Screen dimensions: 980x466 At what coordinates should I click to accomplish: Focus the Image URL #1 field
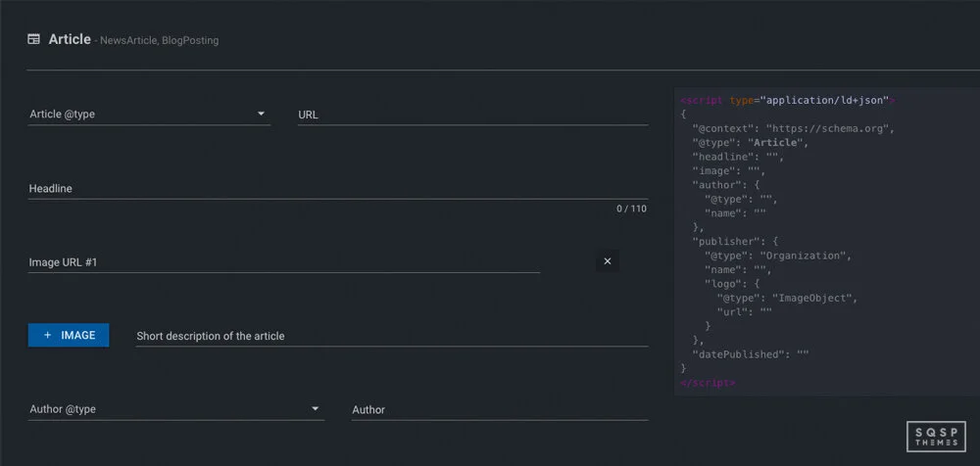pos(284,262)
